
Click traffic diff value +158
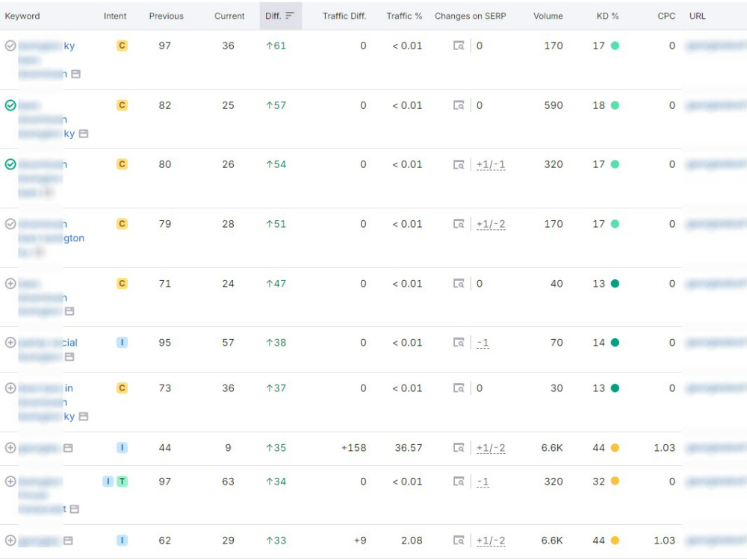click(353, 447)
